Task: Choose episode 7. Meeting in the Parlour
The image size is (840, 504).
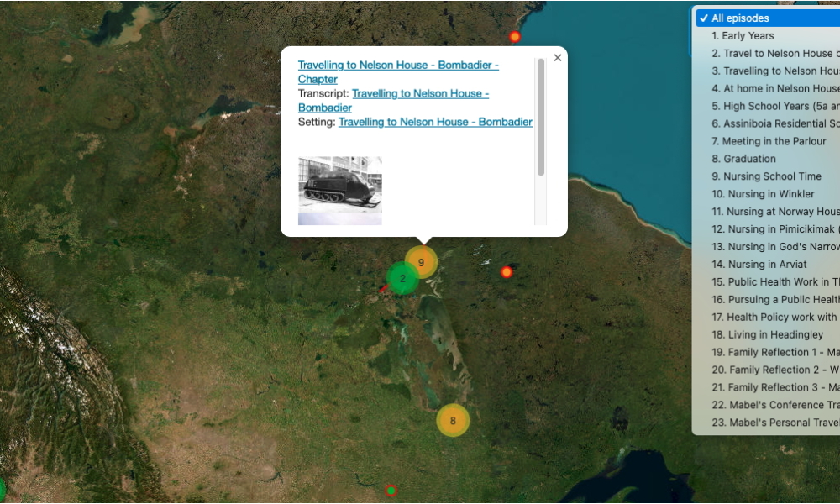Action: pos(769,142)
